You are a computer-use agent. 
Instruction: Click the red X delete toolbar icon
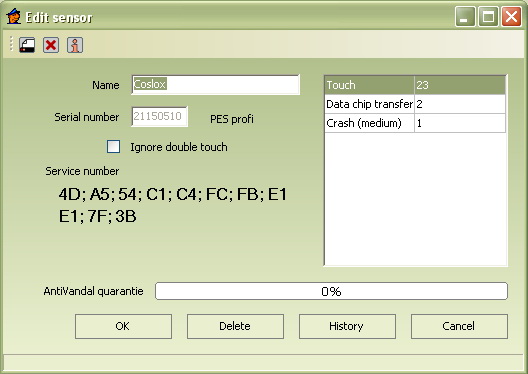tap(51, 45)
